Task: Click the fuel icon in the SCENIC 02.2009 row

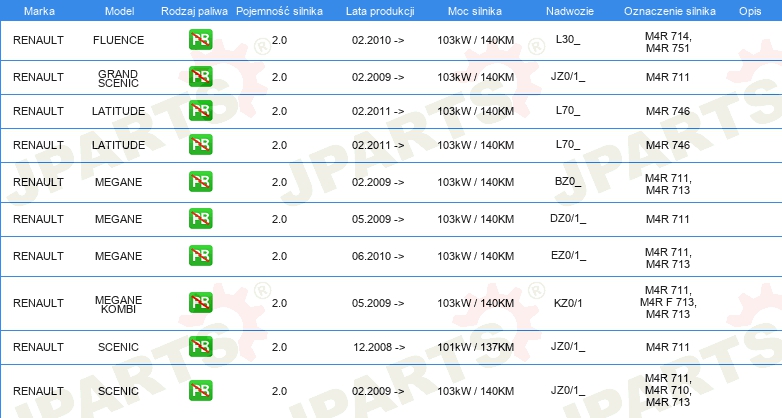Action: click(200, 390)
